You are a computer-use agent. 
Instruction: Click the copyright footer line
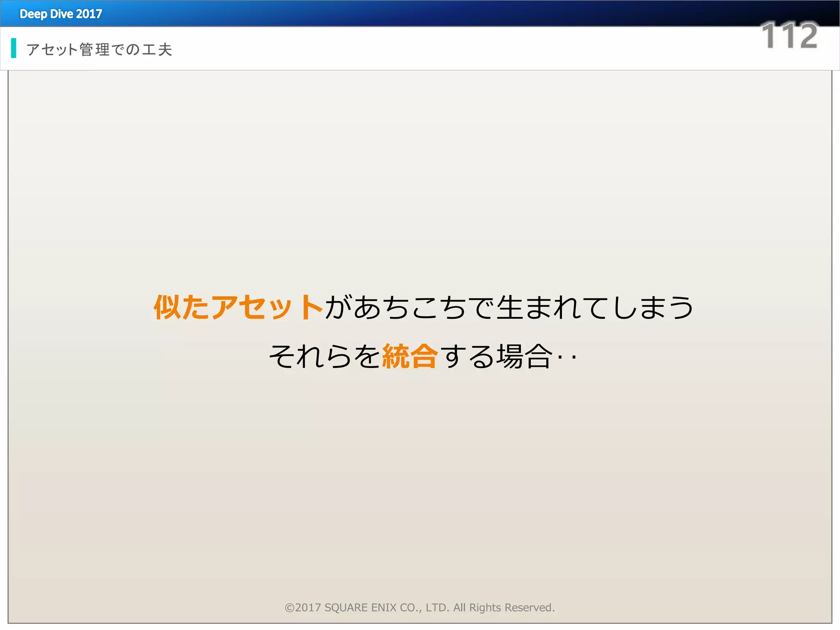coord(420,607)
